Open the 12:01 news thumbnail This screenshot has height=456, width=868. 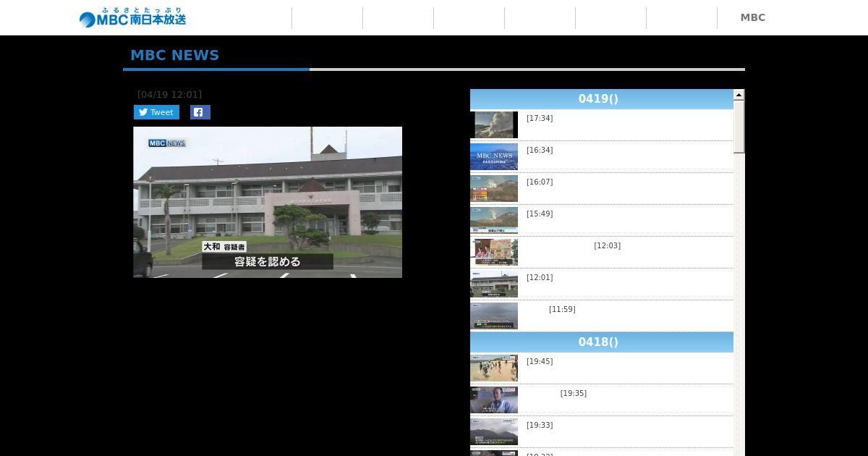(494, 284)
